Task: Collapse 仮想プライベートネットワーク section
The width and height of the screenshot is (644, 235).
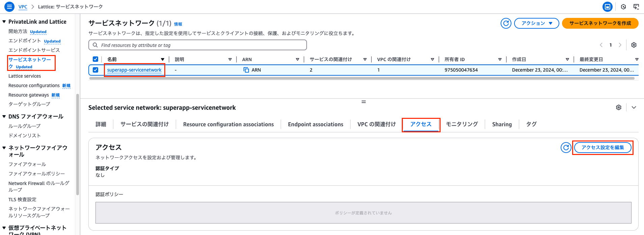Action: coord(4,228)
